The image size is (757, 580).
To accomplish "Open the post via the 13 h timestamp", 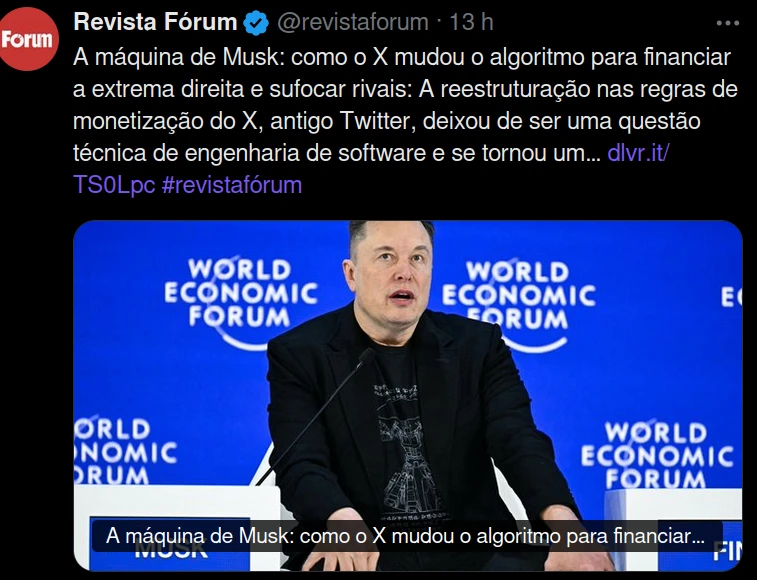I will (x=471, y=22).
